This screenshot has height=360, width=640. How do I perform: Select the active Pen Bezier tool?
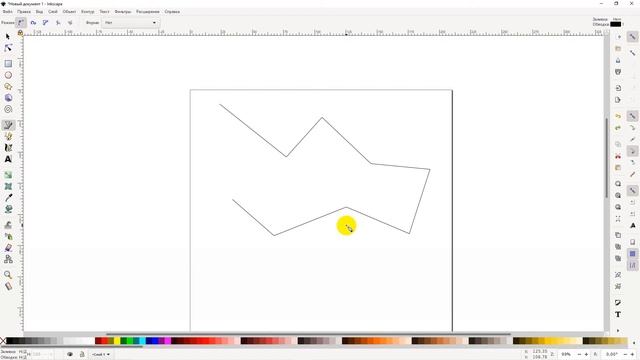click(8, 125)
